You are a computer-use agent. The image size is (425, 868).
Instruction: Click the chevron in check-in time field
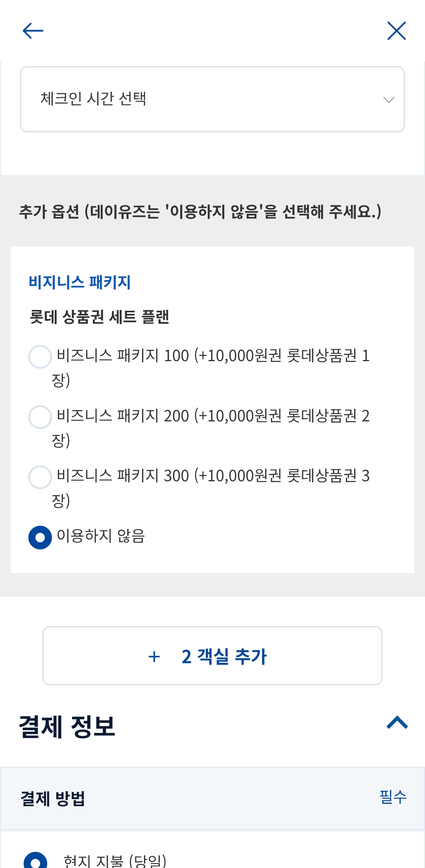pos(389,100)
